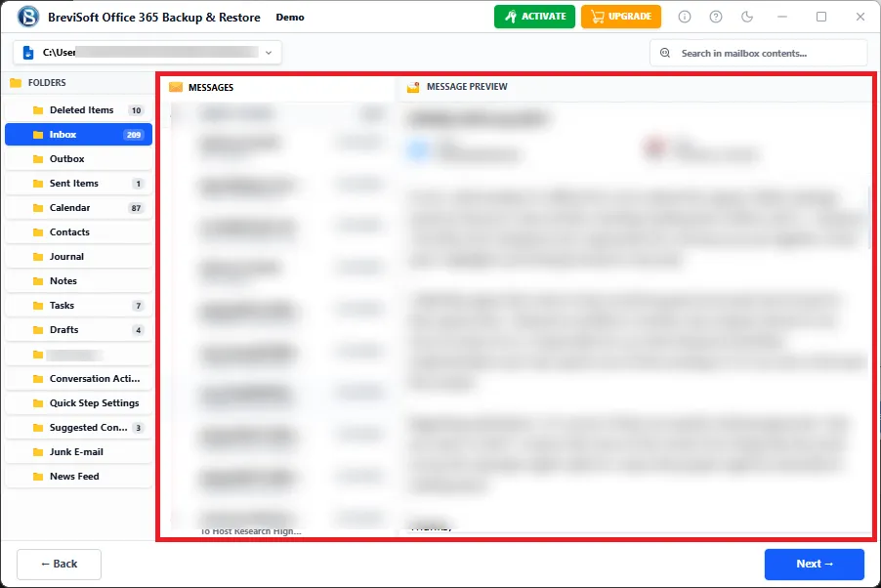Click the Activate button with key icon
Screen dimensions: 881x588
[x=534, y=17]
